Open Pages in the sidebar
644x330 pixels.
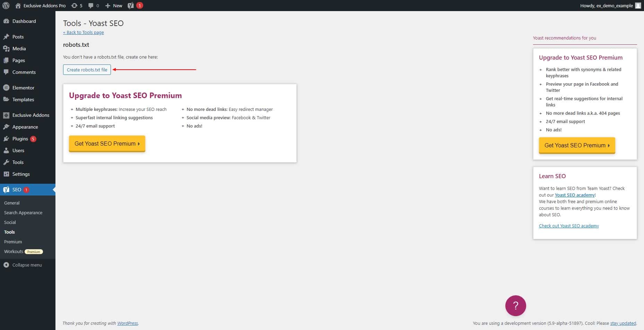28,60
